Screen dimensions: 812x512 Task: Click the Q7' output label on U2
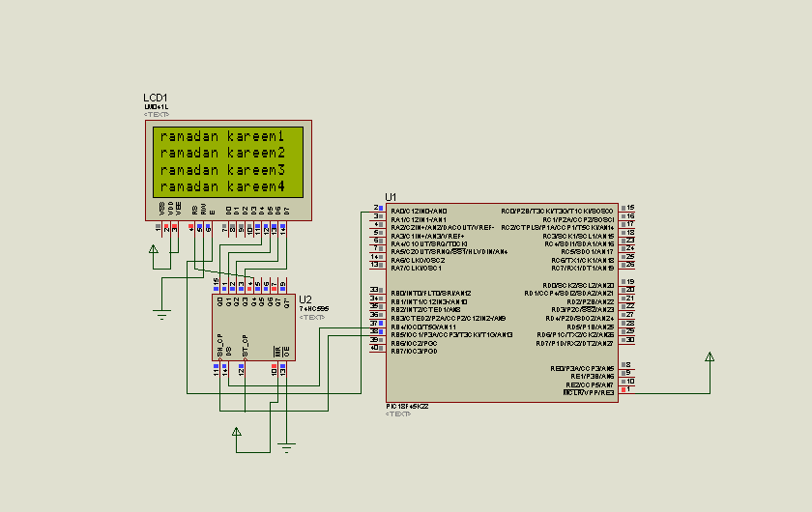pyautogui.click(x=286, y=302)
